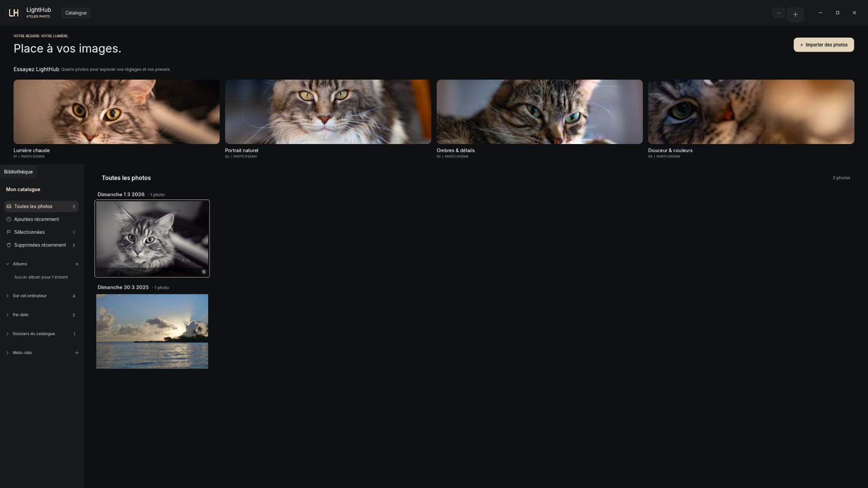Click the 2 photos count label

(x=841, y=178)
